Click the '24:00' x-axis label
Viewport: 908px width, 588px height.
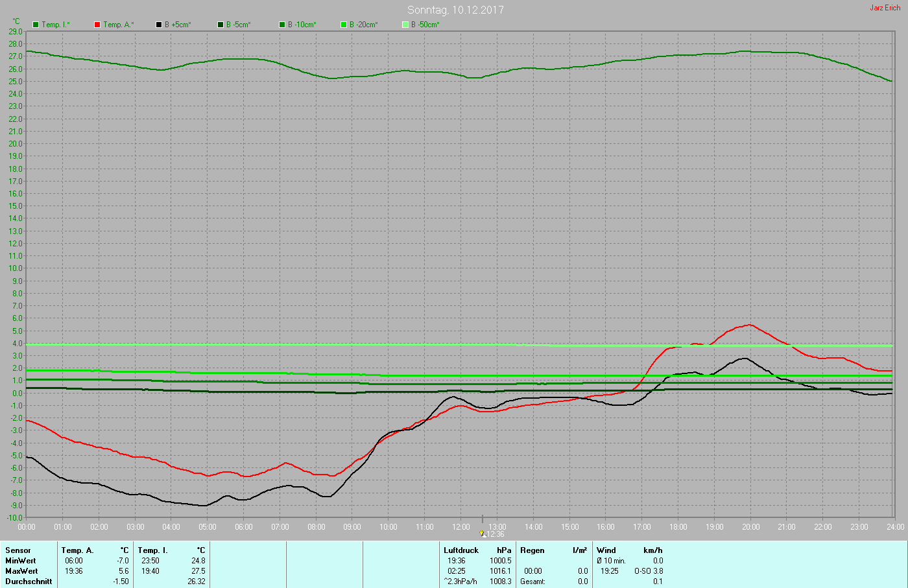896,527
